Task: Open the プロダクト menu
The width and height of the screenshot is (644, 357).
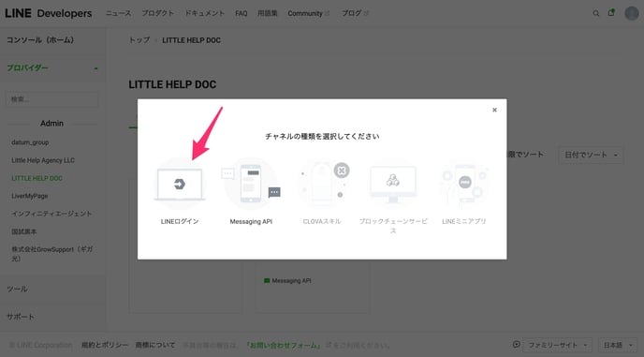Action: pos(157,13)
